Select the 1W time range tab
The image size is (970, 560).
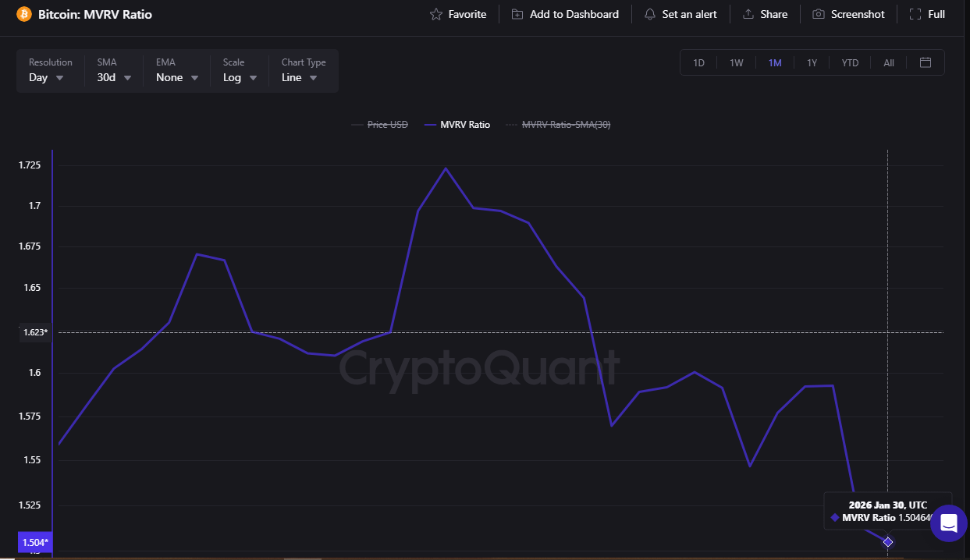[x=736, y=62]
